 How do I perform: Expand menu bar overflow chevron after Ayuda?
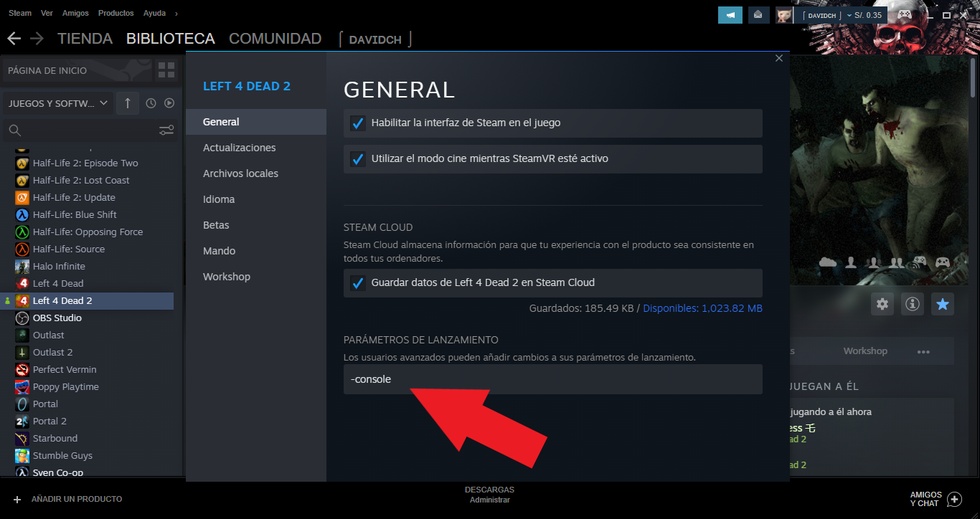pyautogui.click(x=176, y=13)
